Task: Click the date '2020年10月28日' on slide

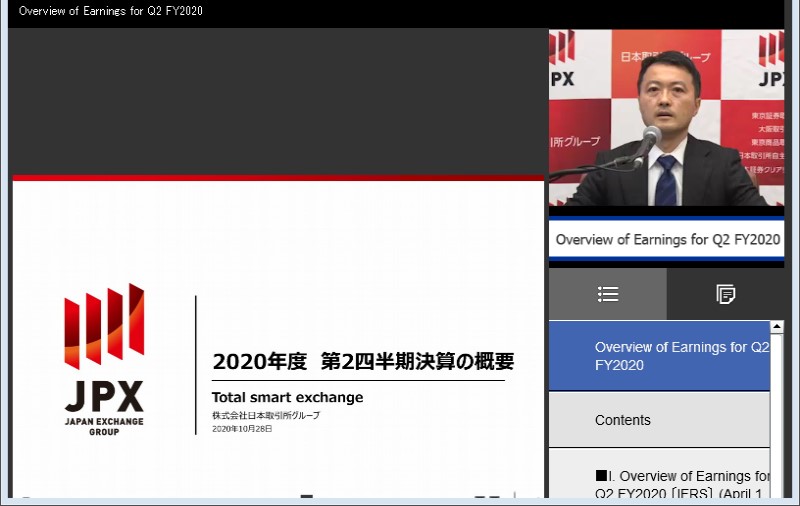Action: [x=242, y=429]
